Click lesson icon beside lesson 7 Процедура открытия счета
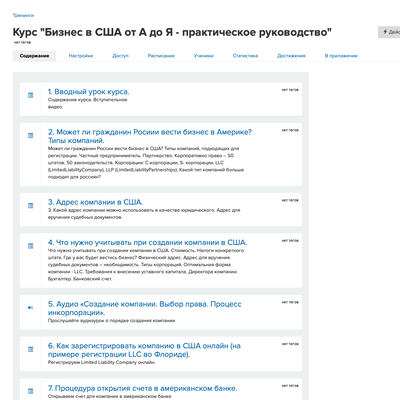This screenshot has width=400, height=400. [30, 391]
